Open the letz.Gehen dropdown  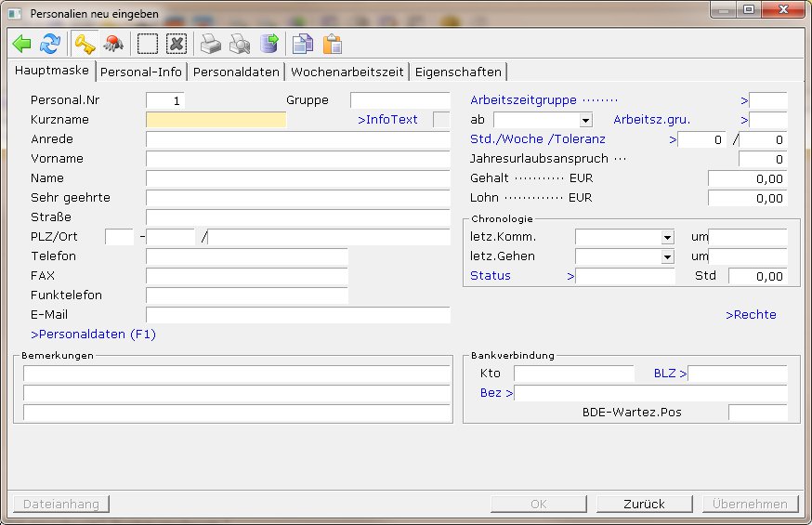point(667,256)
